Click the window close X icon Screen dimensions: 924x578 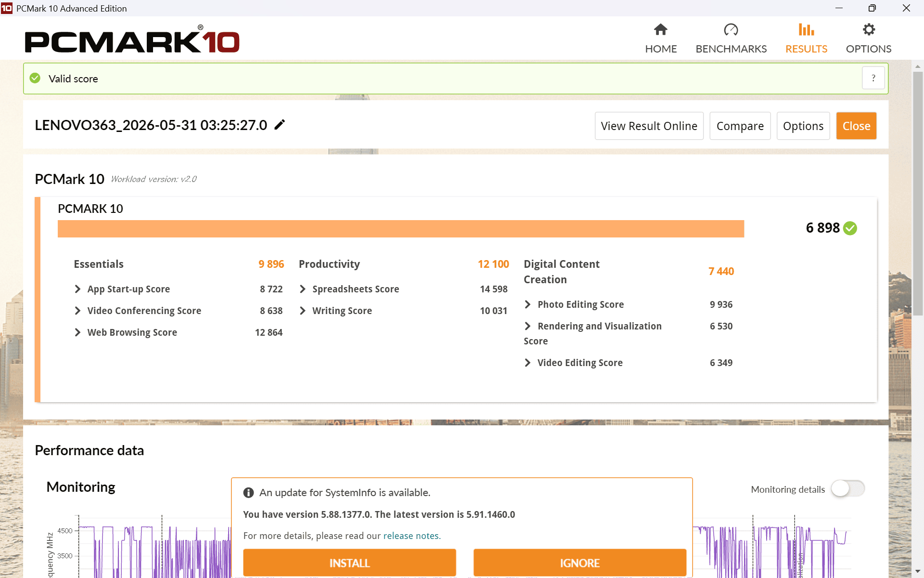pos(906,8)
